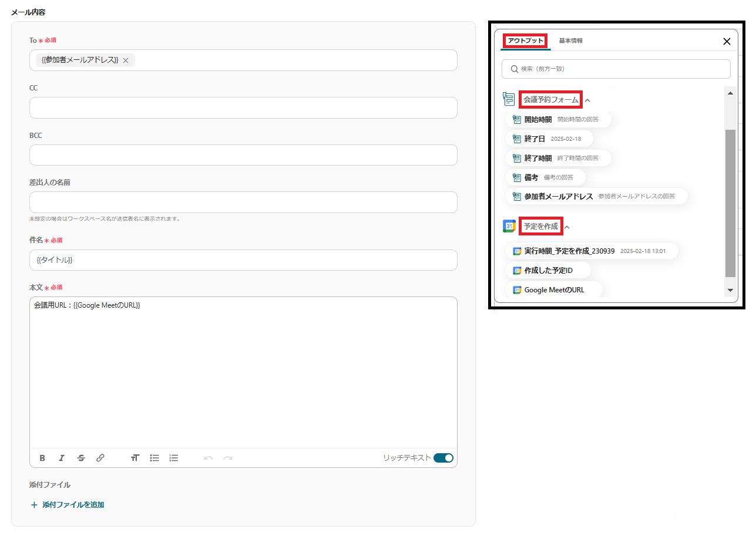Focus the To recipient field

(243, 60)
